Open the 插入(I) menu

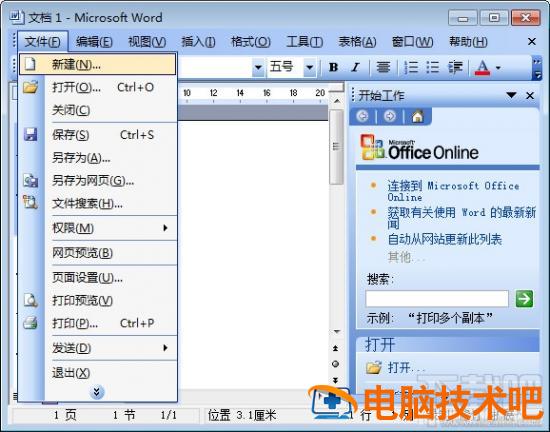pos(198,42)
